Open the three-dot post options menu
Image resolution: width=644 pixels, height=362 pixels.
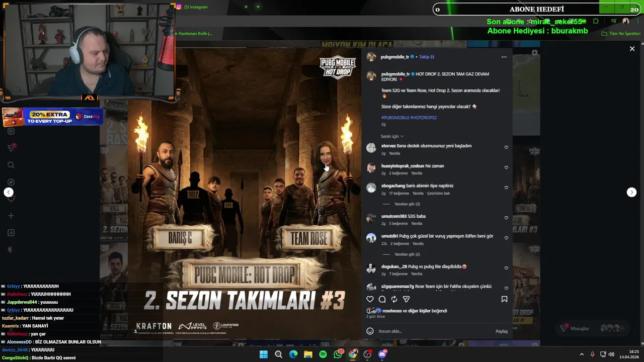coord(504,57)
